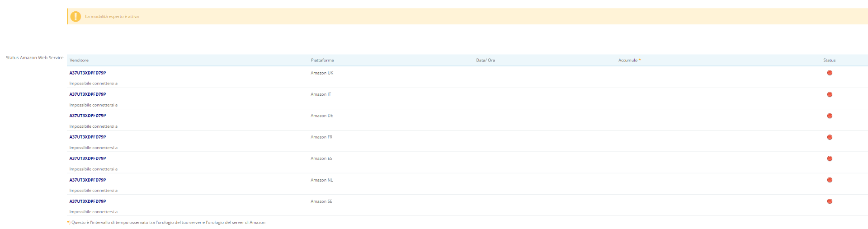Click the Accumulo column header

tap(629, 60)
